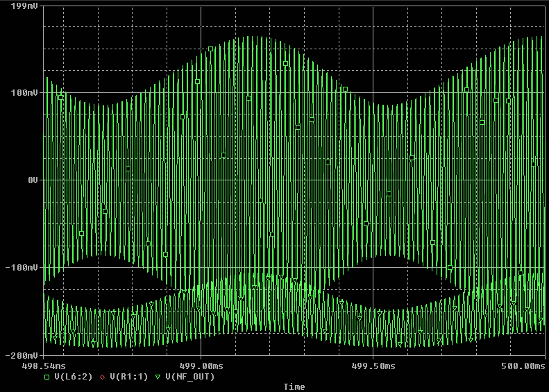Click the green square marker for V(L6:2)
The image size is (549, 392).
(x=47, y=377)
